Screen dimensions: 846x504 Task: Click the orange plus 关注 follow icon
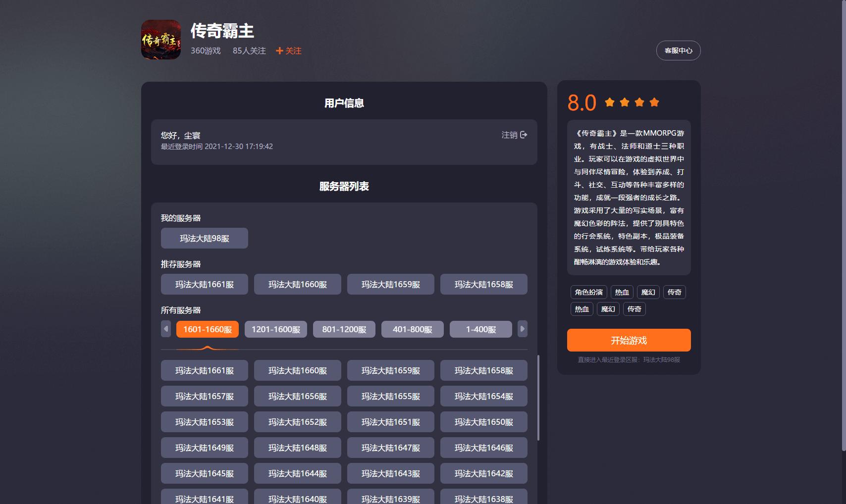pos(280,51)
